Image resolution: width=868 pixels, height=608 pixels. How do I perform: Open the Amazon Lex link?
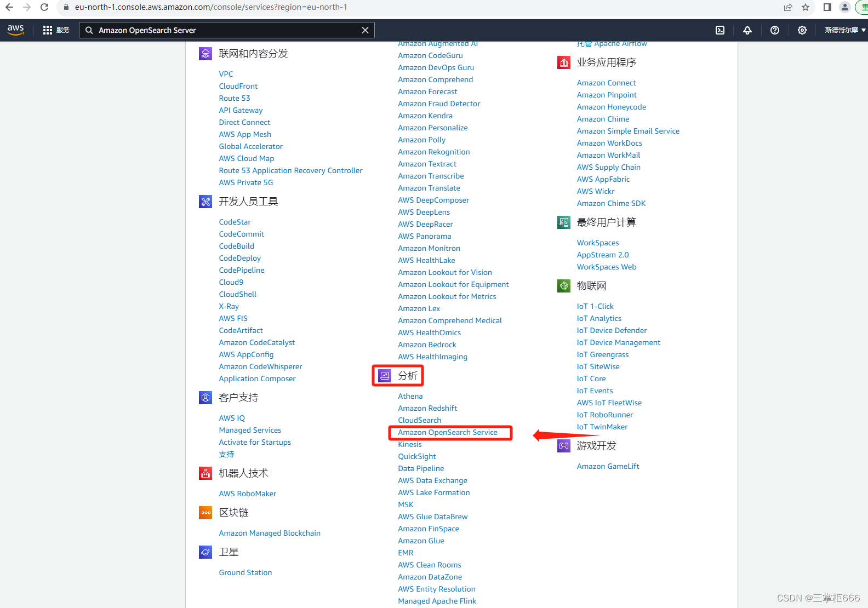click(419, 309)
